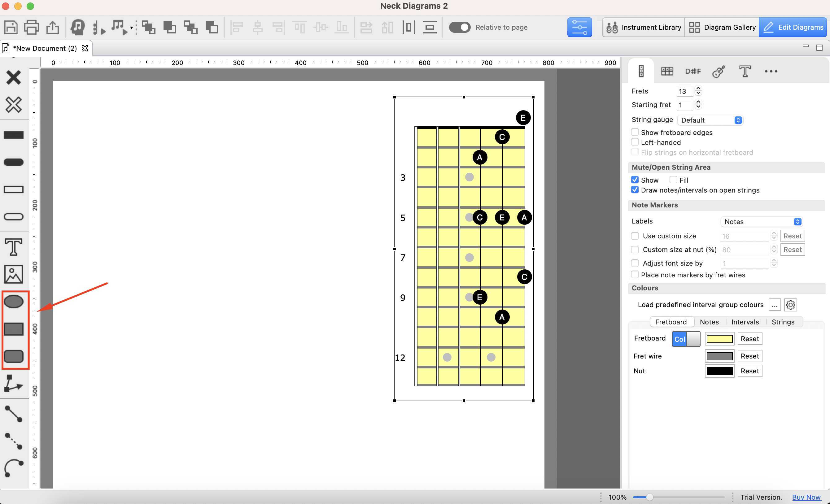Click the zoom slider in status bar
830x504 pixels.
click(679, 497)
